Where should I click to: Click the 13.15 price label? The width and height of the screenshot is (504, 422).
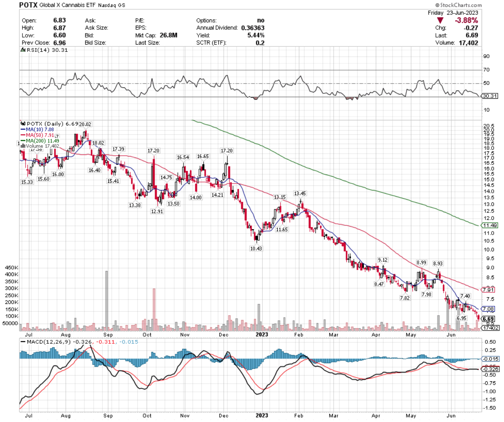point(280,197)
